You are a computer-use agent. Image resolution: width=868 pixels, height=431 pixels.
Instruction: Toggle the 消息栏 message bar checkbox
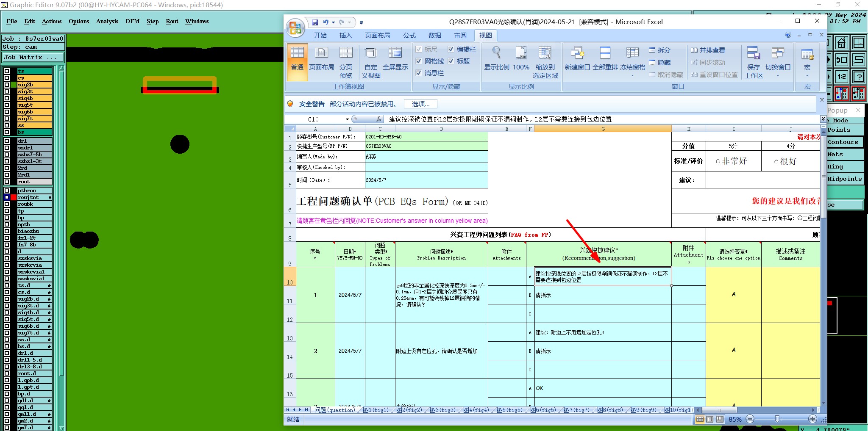click(x=419, y=73)
